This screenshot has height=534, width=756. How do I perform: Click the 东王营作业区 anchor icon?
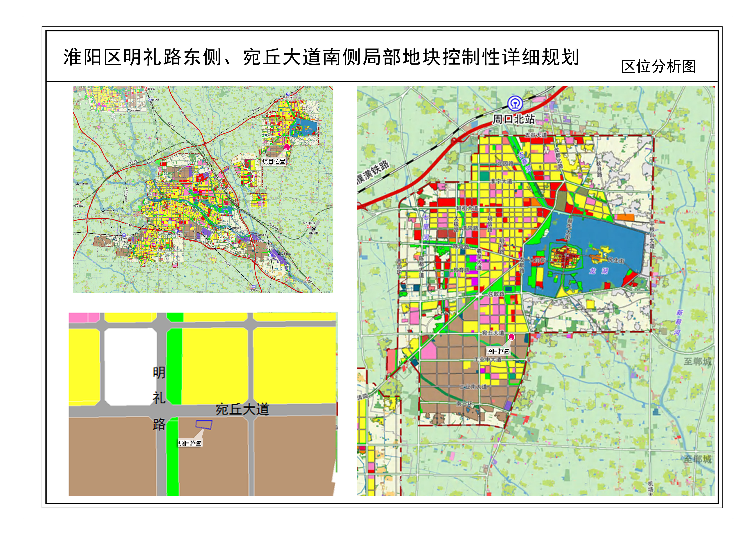pyautogui.click(x=129, y=111)
